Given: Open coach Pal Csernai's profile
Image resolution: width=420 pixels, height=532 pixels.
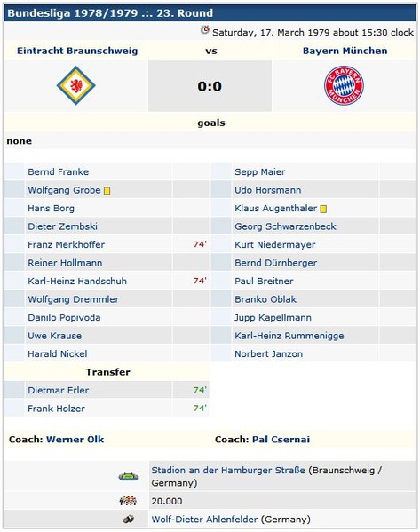Looking at the screenshot, I should point(281,440).
